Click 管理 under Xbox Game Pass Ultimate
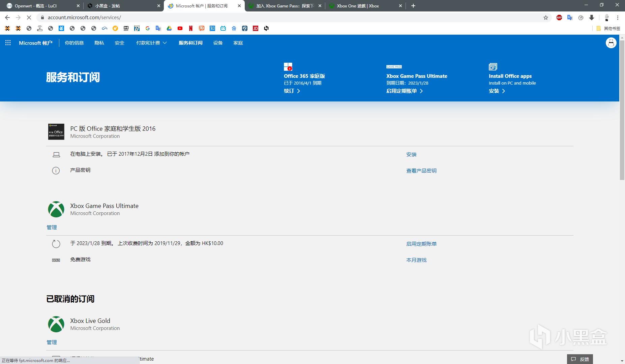The width and height of the screenshot is (625, 364). tap(52, 227)
